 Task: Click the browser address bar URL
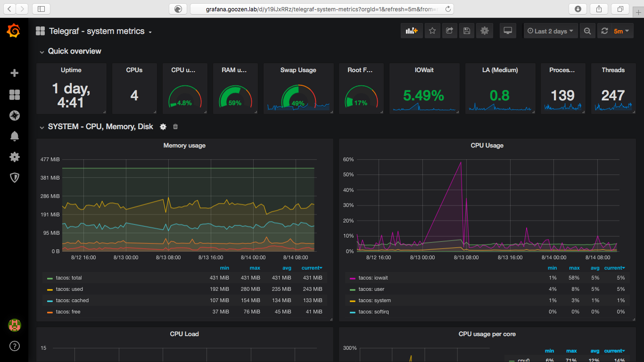pos(322,8)
